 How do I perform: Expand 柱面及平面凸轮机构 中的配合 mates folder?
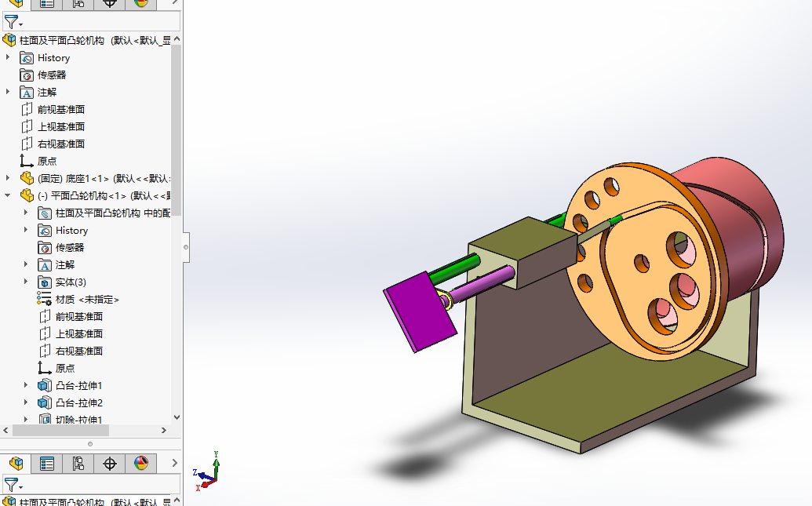[26, 213]
